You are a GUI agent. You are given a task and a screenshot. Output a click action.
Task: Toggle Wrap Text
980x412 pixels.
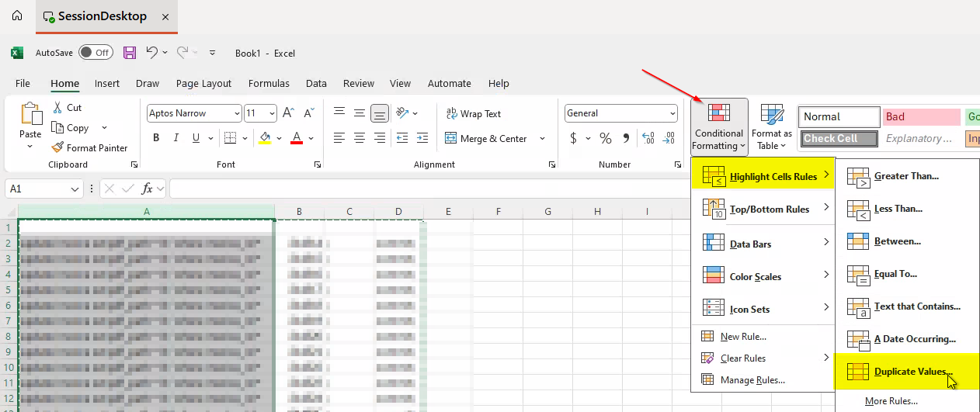click(474, 113)
